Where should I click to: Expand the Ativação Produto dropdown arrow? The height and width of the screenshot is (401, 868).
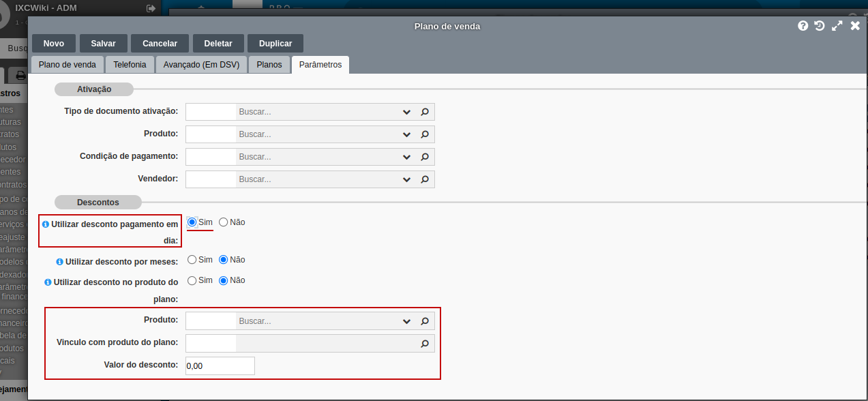(x=406, y=134)
